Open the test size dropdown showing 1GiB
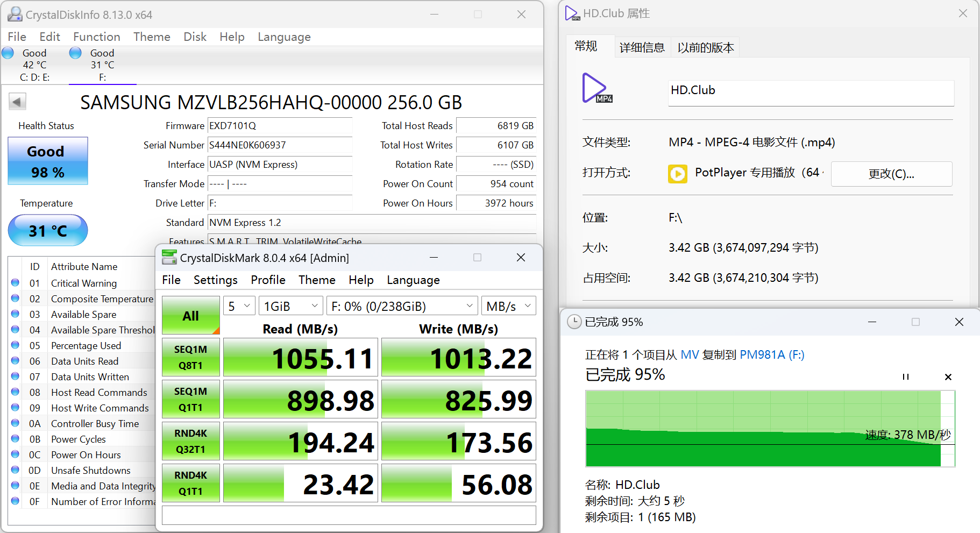 [x=291, y=306]
